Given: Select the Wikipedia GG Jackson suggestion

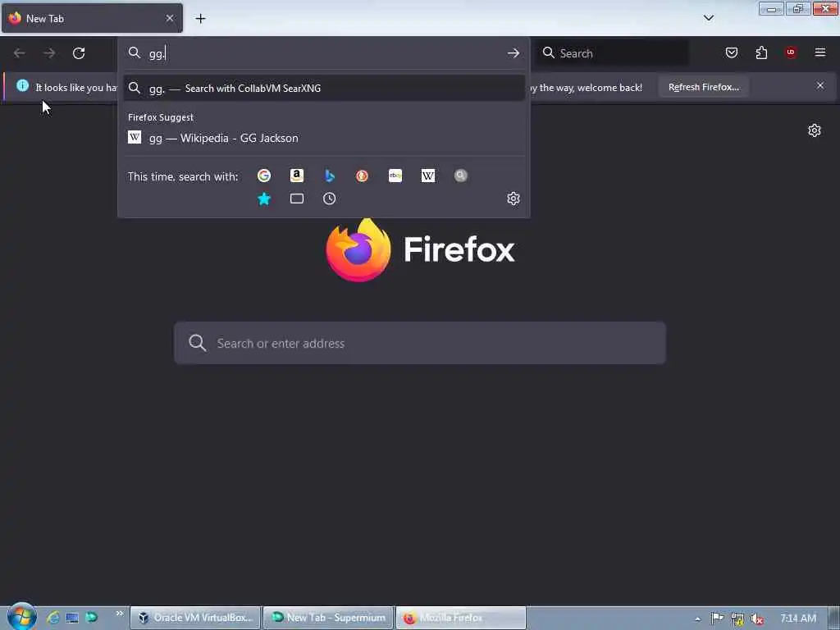Looking at the screenshot, I should click(324, 138).
